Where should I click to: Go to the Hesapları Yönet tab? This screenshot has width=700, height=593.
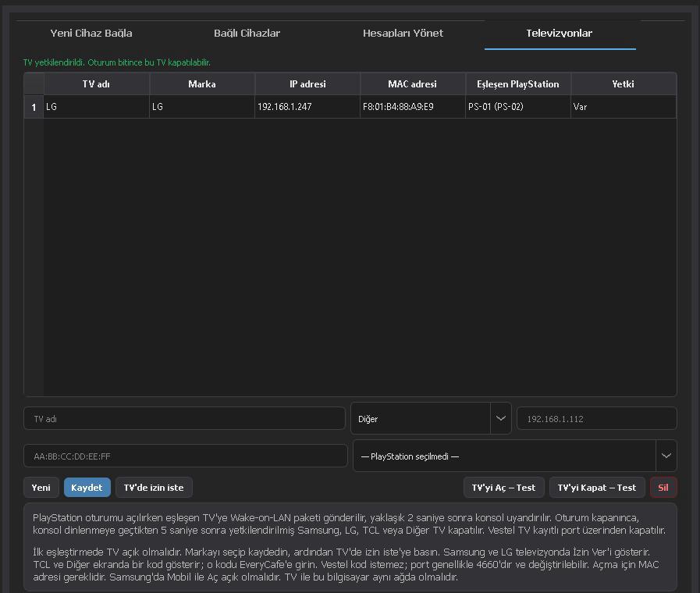403,34
